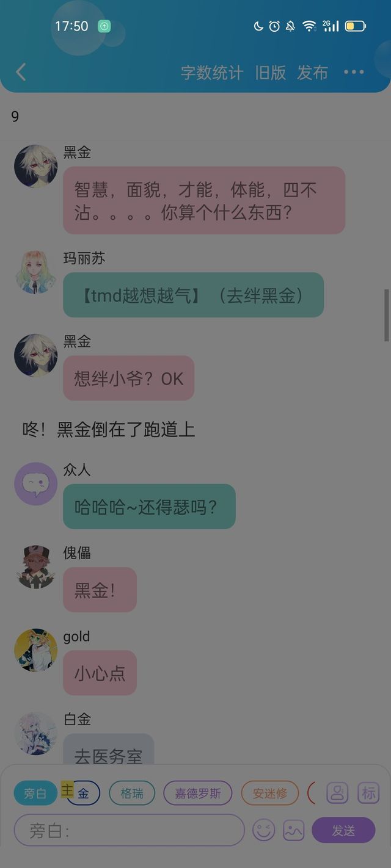Viewport: 391px width, 868px height.
Task: Focus the 旁白 message input field
Action: point(130,830)
